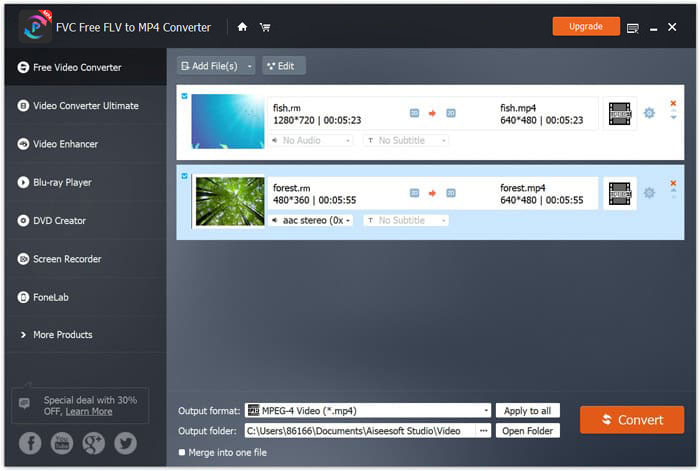Move fish.rm down in the list
This screenshot has width=700, height=471.
[674, 117]
